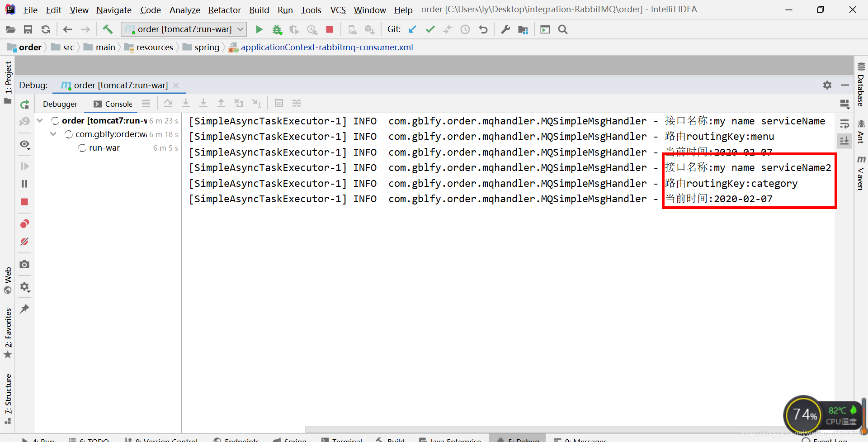Screen dimensions: 868x442
Task: Open the Favorites tool window
Action: tap(8, 333)
